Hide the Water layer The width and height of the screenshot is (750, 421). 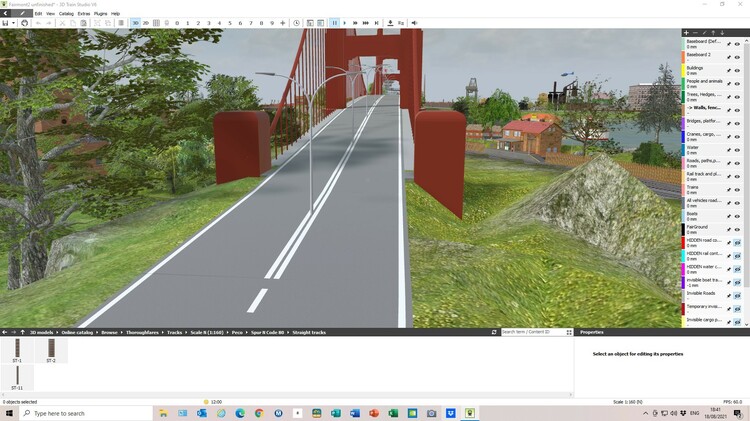(737, 150)
